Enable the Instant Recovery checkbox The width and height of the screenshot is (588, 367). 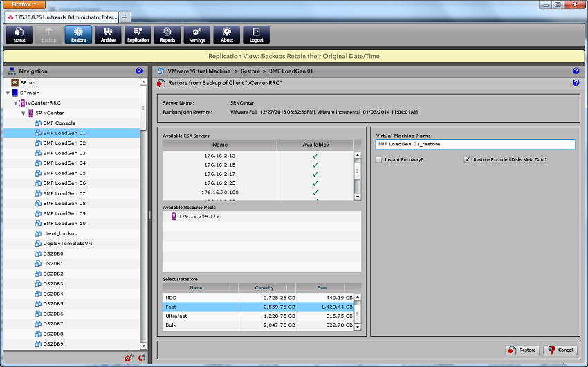[x=379, y=160]
